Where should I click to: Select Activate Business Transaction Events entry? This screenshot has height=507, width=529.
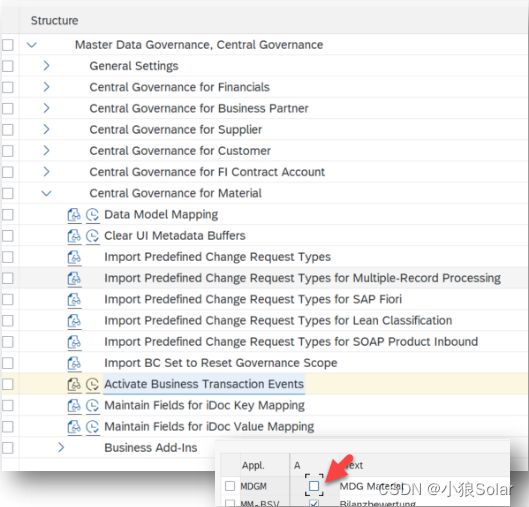point(204,384)
